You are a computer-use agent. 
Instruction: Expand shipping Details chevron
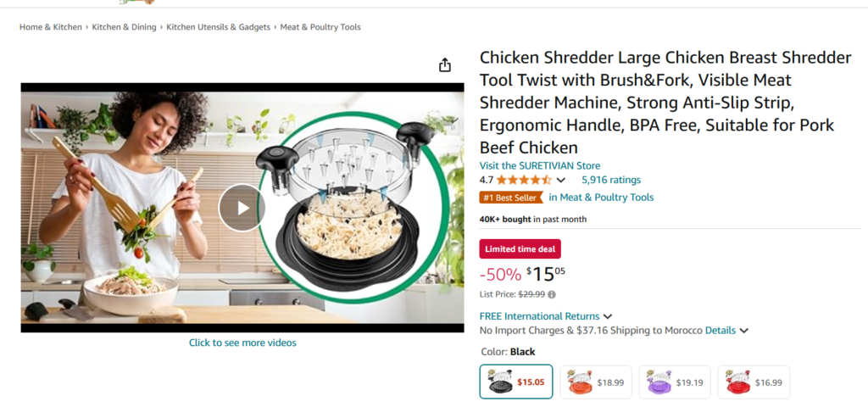743,331
